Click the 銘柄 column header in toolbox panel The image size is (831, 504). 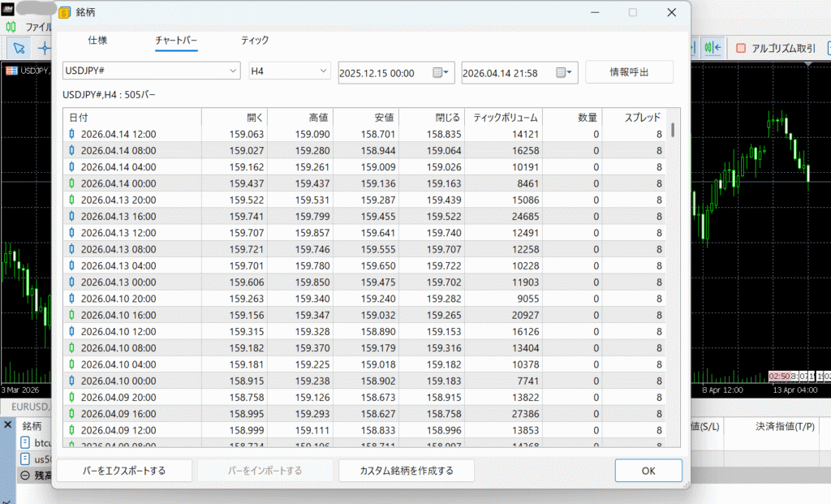[32, 425]
